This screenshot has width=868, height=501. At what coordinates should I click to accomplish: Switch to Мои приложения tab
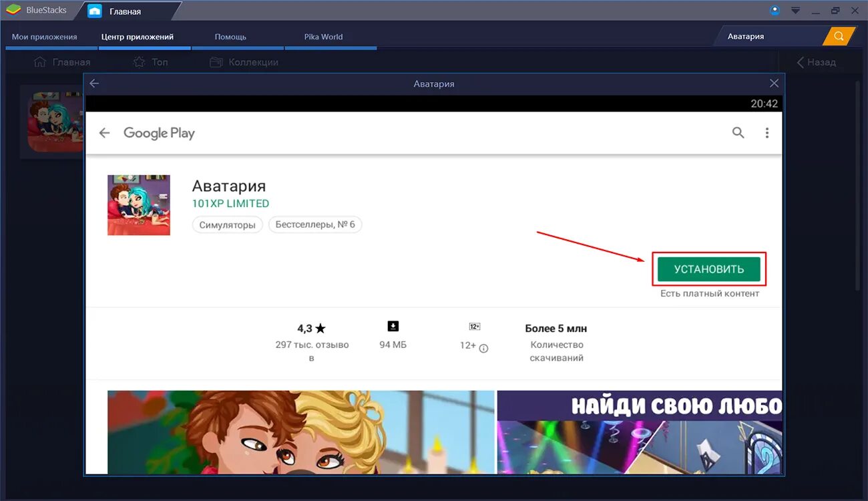click(45, 37)
